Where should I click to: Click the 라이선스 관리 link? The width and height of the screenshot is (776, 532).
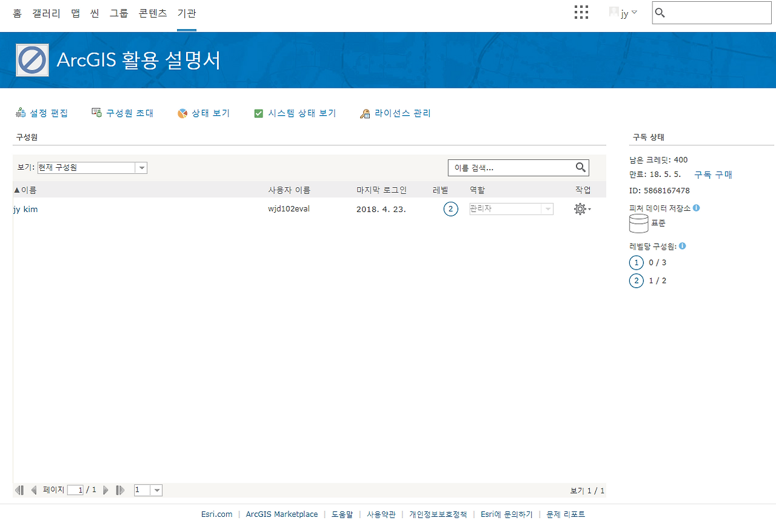pos(403,113)
